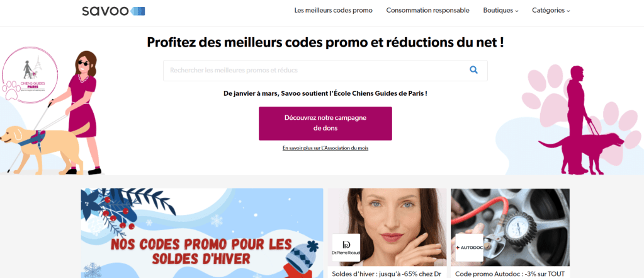Open the Dr Pierre Ricaud woman photo
Viewport: 644px width, 278px height.
[387, 227]
